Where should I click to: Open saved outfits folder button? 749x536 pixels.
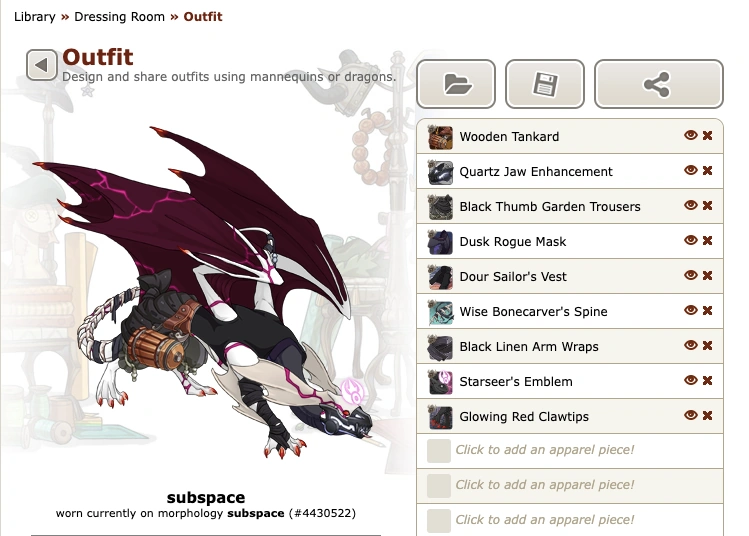(456, 84)
